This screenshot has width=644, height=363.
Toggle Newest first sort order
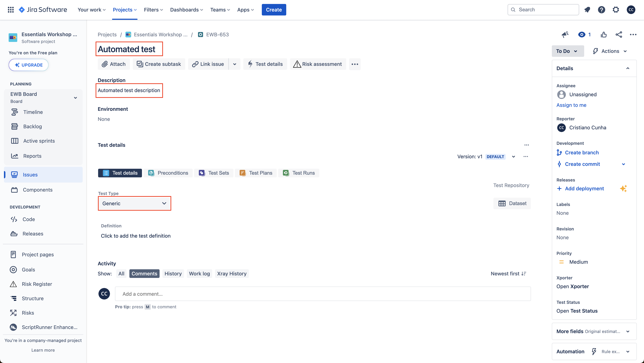coord(508,274)
